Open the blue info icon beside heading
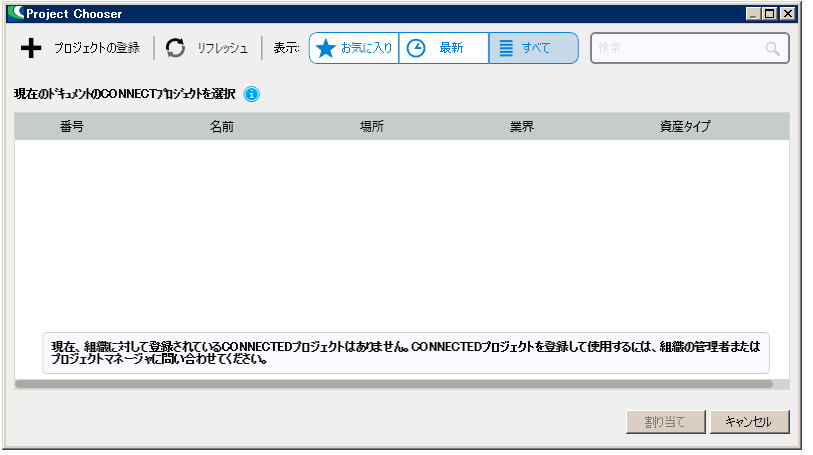This screenshot has width=813, height=455. coord(251,94)
